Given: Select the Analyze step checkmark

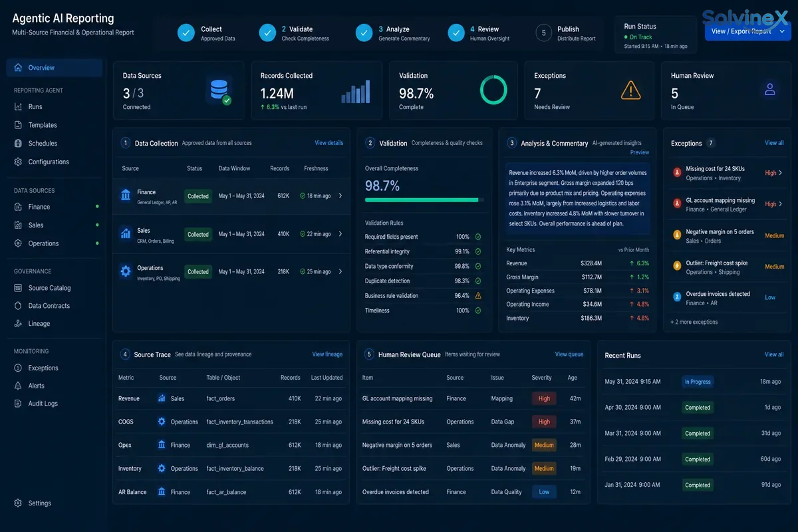Looking at the screenshot, I should tap(364, 33).
